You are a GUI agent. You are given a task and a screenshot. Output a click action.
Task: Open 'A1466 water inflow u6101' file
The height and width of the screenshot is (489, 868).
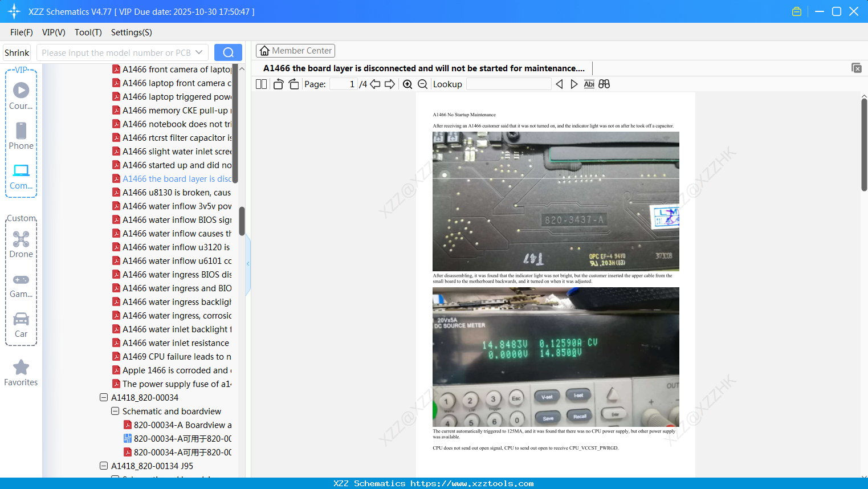point(177,261)
